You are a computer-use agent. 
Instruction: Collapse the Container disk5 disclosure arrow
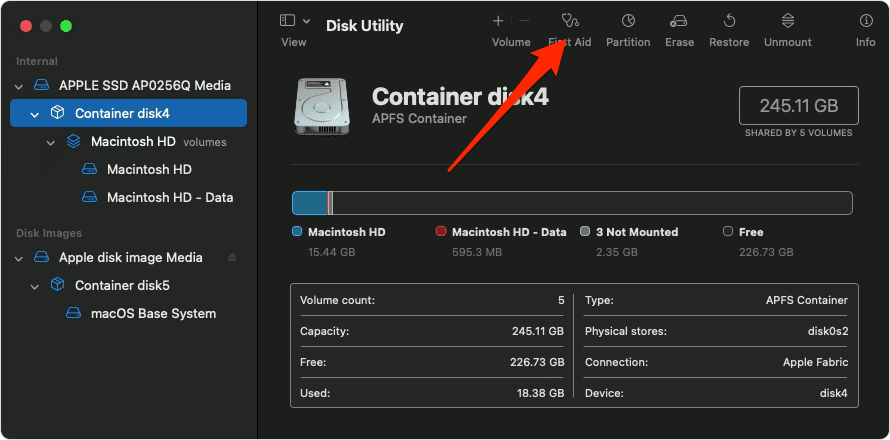35,286
